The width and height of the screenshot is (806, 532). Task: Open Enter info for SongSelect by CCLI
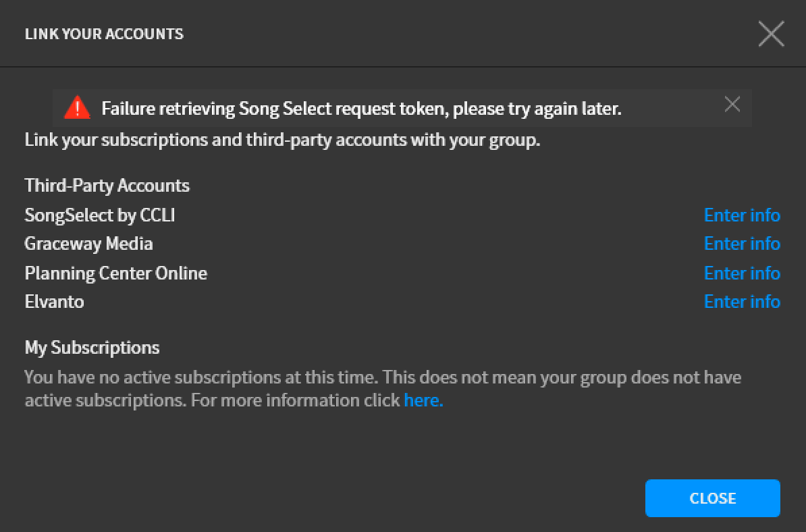(742, 215)
